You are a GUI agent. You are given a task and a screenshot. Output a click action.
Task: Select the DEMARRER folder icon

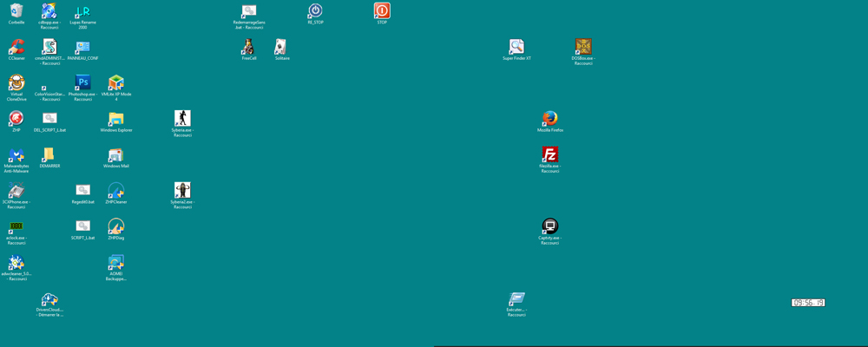tap(49, 154)
